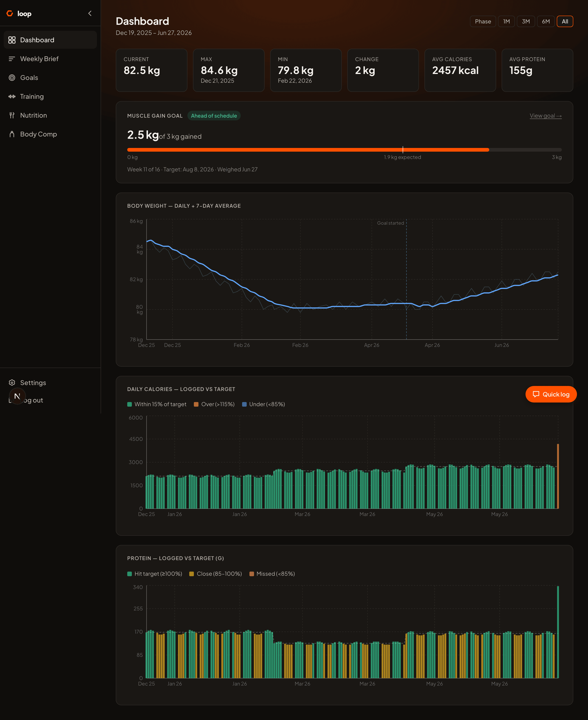The image size is (588, 720).
Task: Click the muscle gain progress bar
Action: coord(344,149)
